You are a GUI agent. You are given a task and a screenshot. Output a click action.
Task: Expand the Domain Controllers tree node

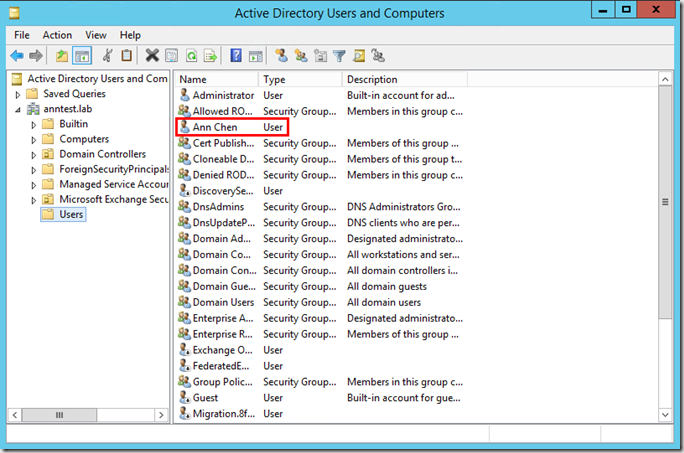point(33,154)
